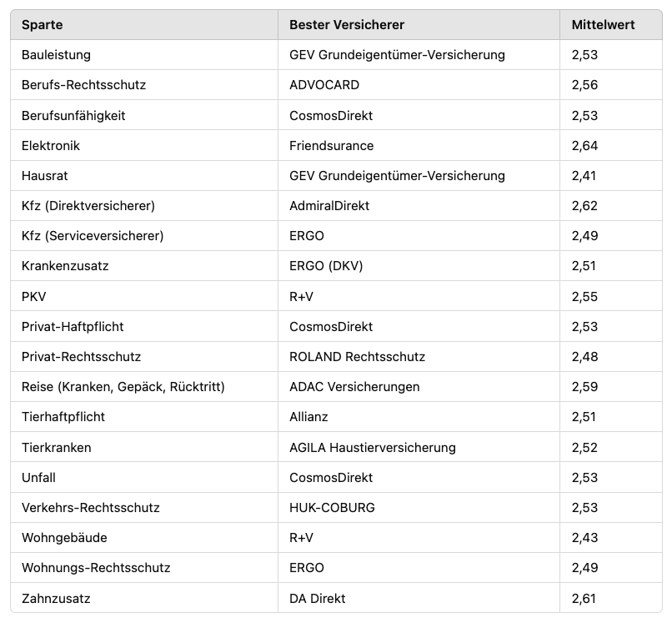Image resolution: width=672 pixels, height=623 pixels.
Task: Click the Mittelwert column header
Action: click(x=603, y=25)
